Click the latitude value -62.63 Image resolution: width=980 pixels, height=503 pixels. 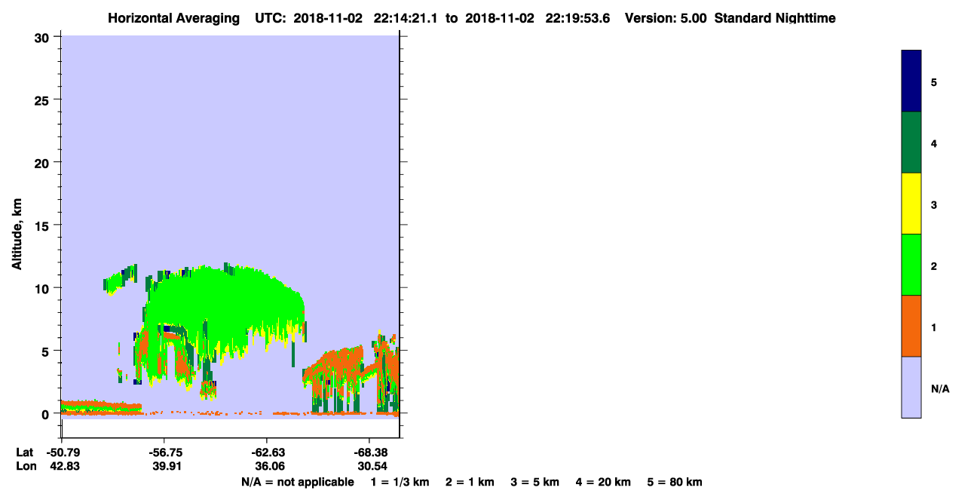pyautogui.click(x=267, y=452)
